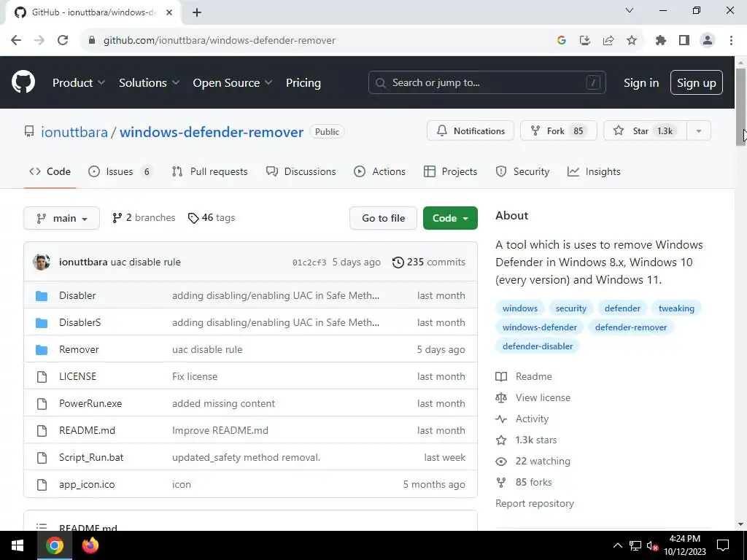Click the Sign up button
Viewport: 747px width, 560px height.
(697, 83)
